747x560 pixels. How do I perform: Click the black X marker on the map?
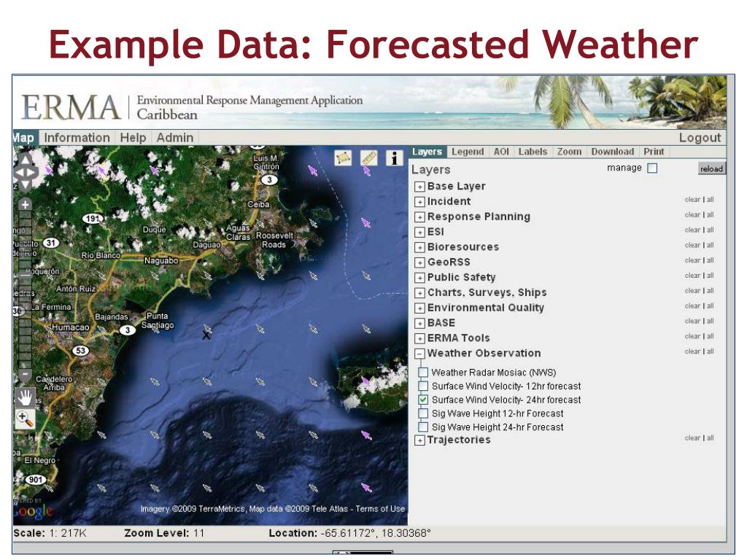[206, 335]
